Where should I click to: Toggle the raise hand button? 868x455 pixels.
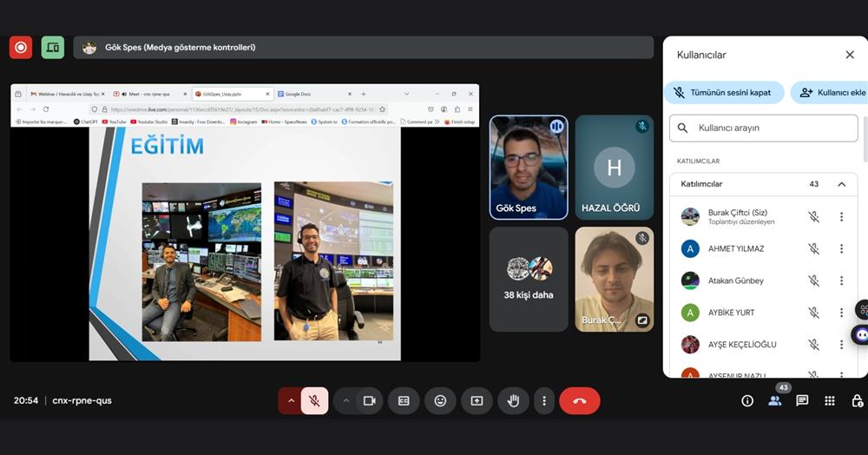coord(513,401)
